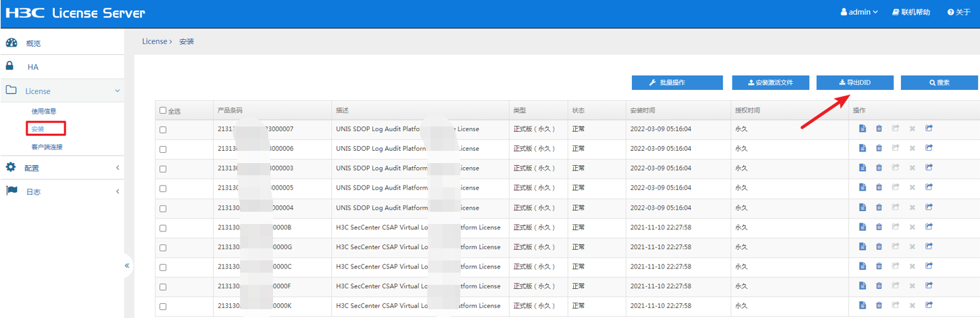Check the first license row checkbox
980x318 pixels.
click(x=163, y=129)
